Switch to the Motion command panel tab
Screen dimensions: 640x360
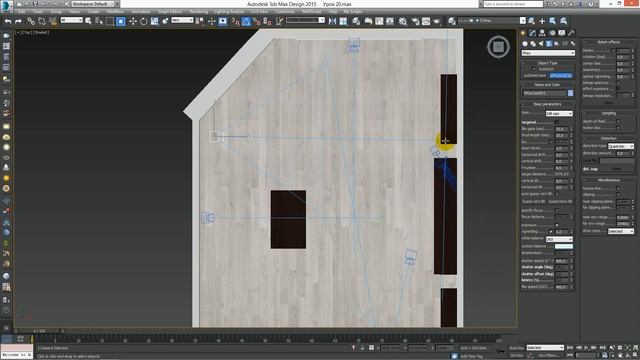pos(552,33)
